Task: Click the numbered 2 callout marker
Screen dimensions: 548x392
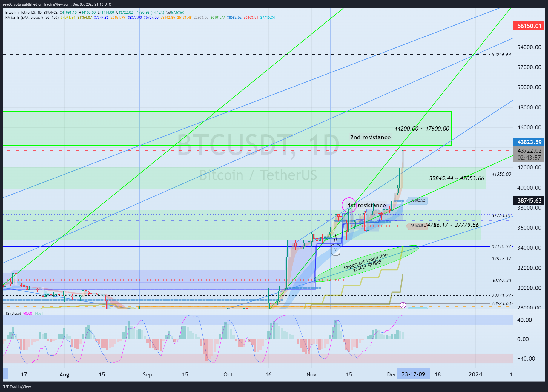Action: (x=336, y=250)
